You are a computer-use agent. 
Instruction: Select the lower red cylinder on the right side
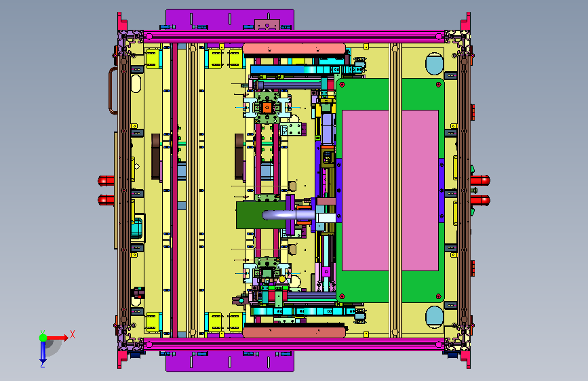point(480,200)
